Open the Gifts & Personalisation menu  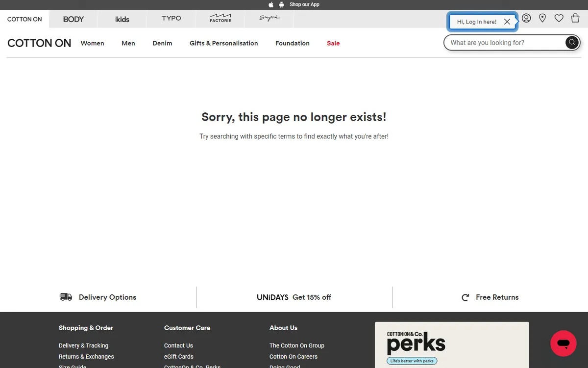(223, 43)
